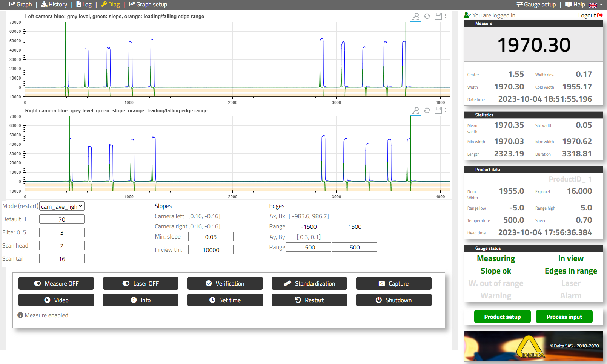Click the Min. slope input field
This screenshot has height=364, width=607.
[211, 237]
